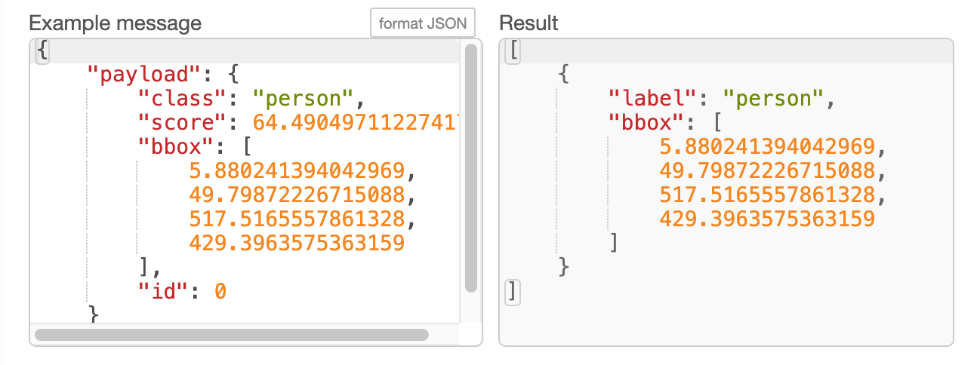Click 429.3963575363159 in the Result panel
The height and width of the screenshot is (365, 980).
coord(767,219)
